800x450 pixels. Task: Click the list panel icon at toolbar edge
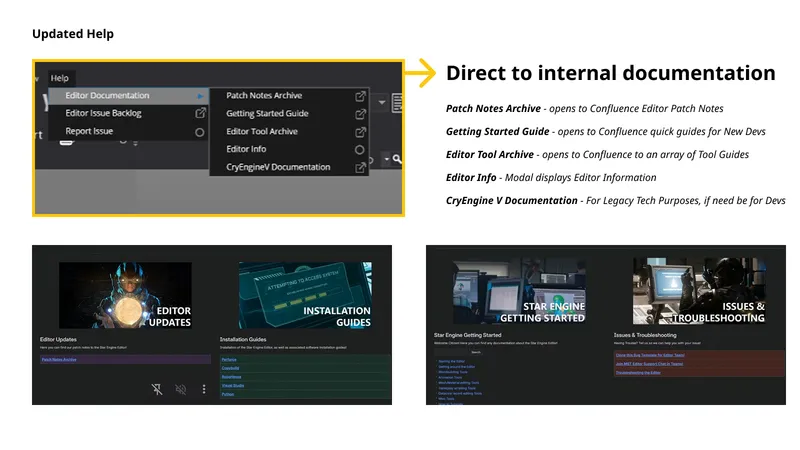click(397, 103)
